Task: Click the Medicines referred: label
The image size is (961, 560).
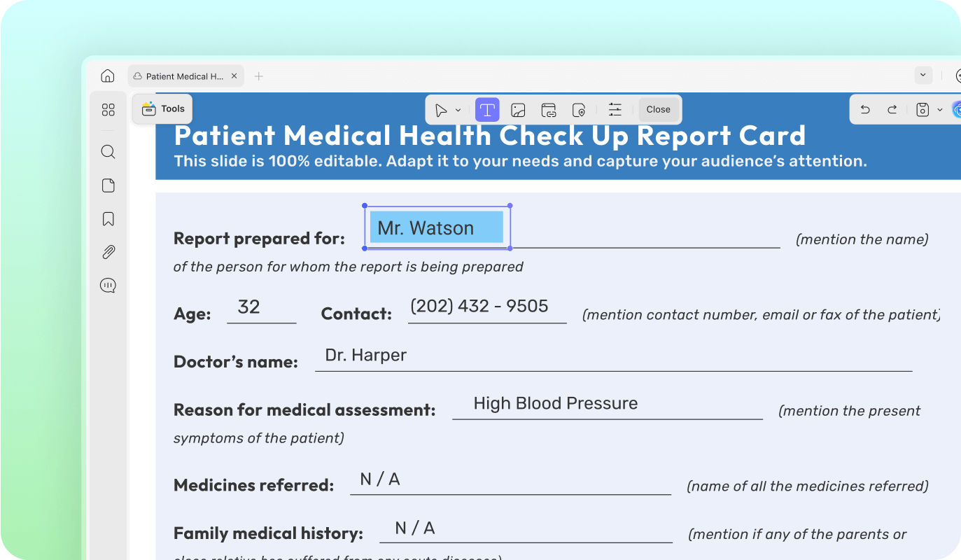Action: [254, 485]
